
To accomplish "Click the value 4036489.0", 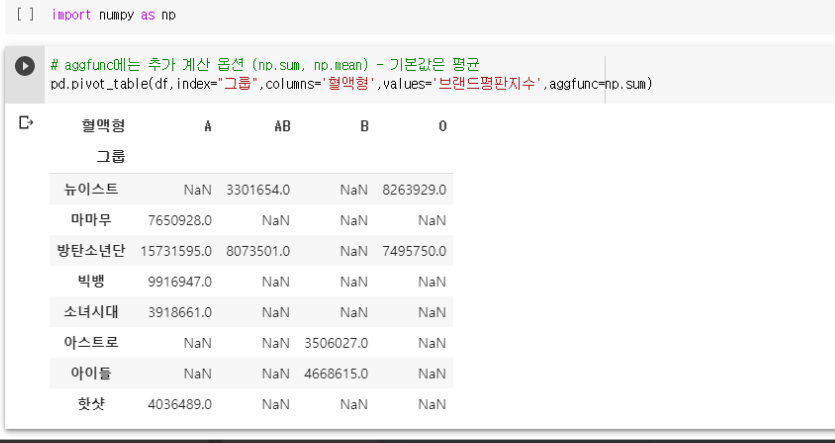I will coord(179,404).
